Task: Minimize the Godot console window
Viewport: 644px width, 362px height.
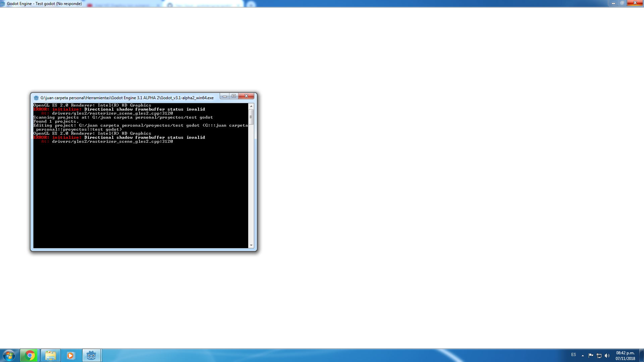Action: 224,96
